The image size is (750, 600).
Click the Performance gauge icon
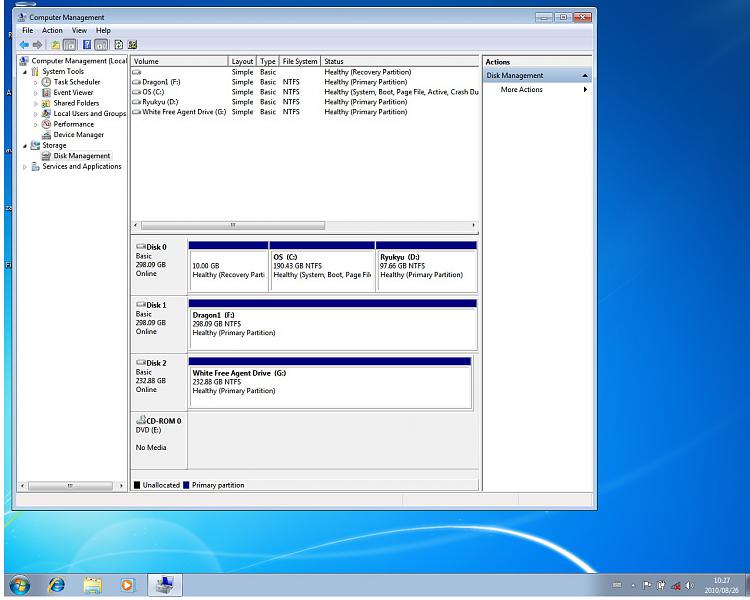pyautogui.click(x=46, y=124)
